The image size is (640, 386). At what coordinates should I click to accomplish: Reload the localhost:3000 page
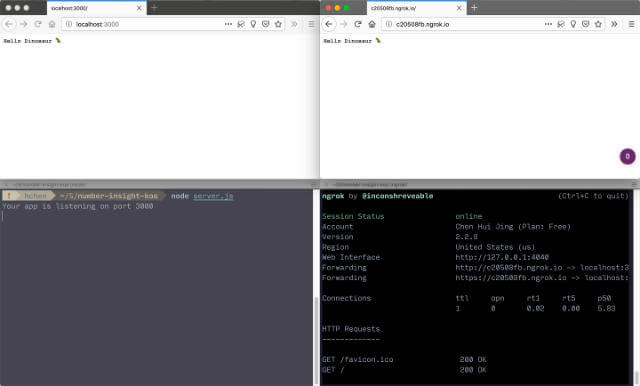[x=38, y=24]
